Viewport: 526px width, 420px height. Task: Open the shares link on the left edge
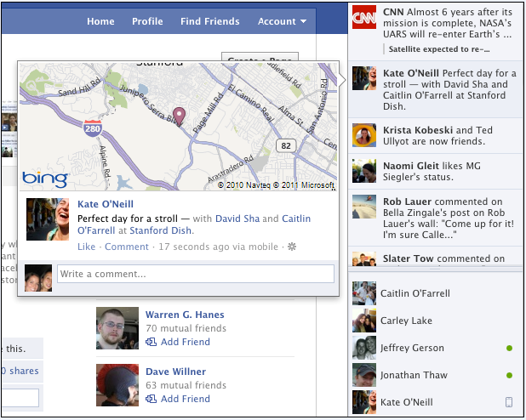pos(20,371)
